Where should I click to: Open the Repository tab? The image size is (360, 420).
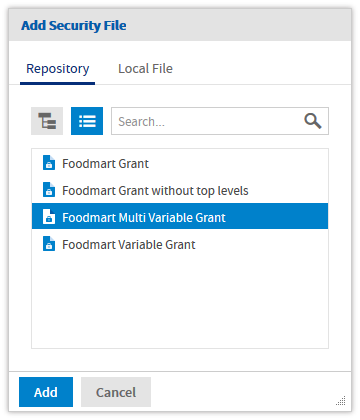[x=58, y=69]
